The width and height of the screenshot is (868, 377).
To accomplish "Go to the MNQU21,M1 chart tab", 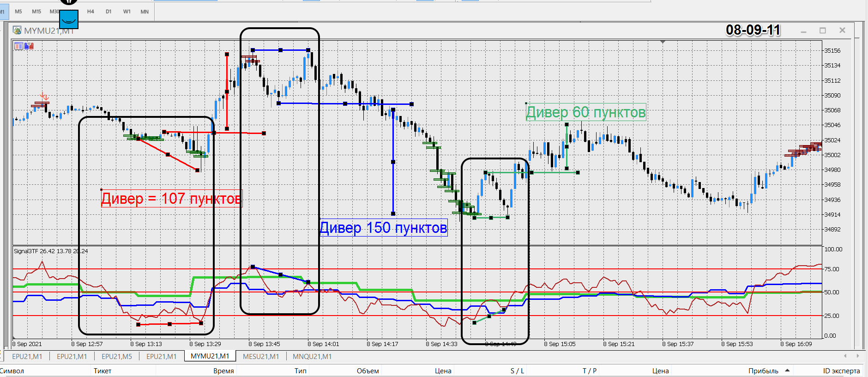I will click(x=312, y=356).
